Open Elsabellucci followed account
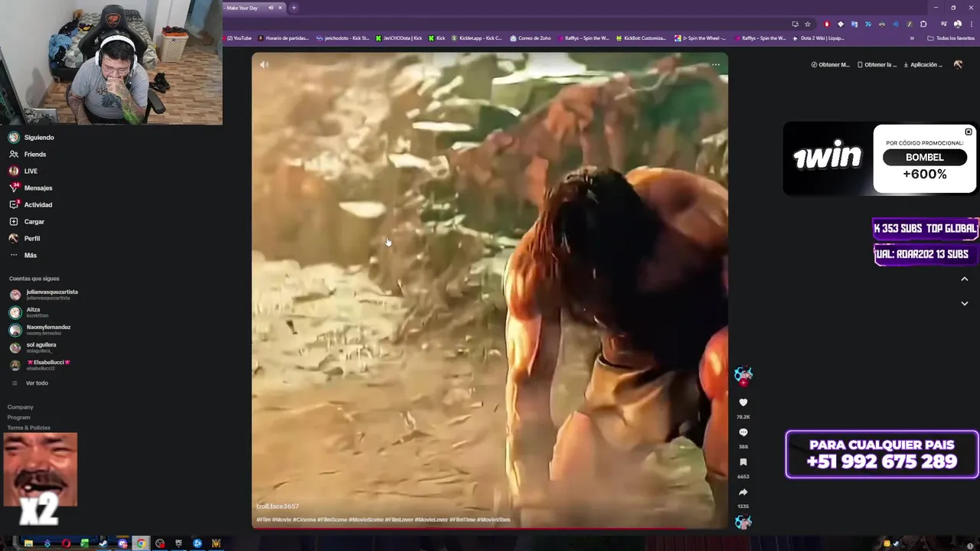Image resolution: width=980 pixels, height=551 pixels. click(40, 365)
